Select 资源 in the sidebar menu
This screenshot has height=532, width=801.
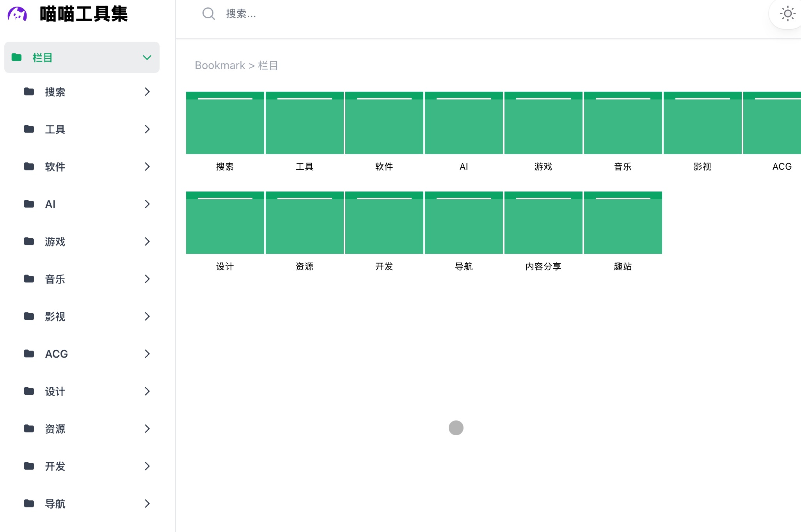click(55, 429)
